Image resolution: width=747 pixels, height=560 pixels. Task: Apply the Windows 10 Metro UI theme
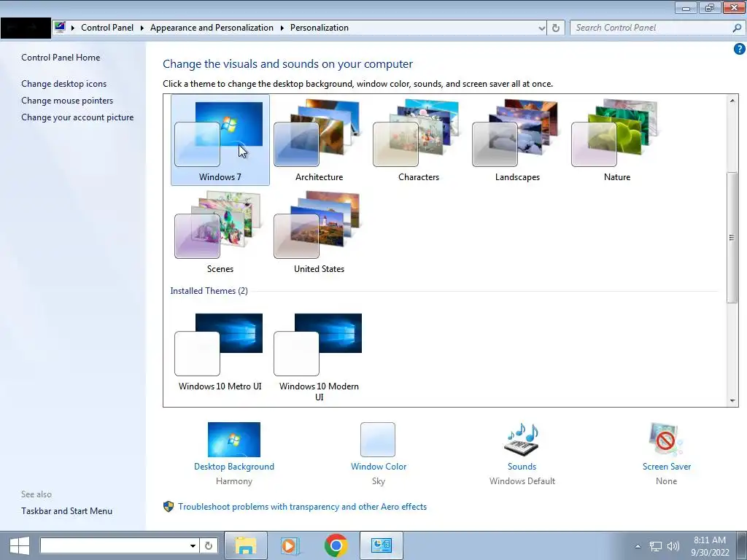(220, 352)
